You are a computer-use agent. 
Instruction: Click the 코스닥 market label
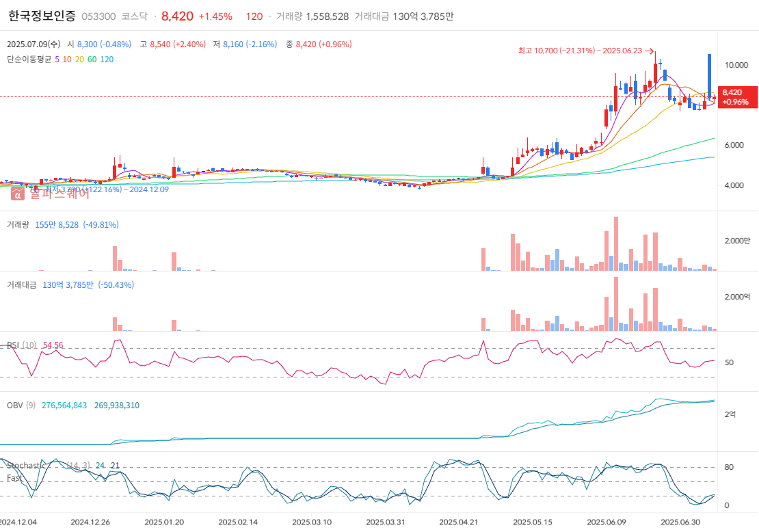coord(134,16)
